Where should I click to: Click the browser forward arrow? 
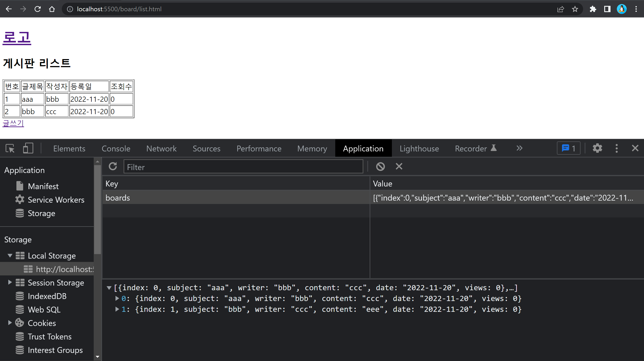tap(23, 9)
